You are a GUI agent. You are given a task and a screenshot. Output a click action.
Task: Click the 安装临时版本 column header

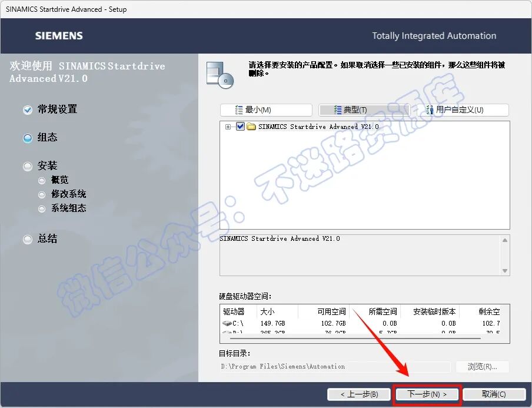(430, 311)
